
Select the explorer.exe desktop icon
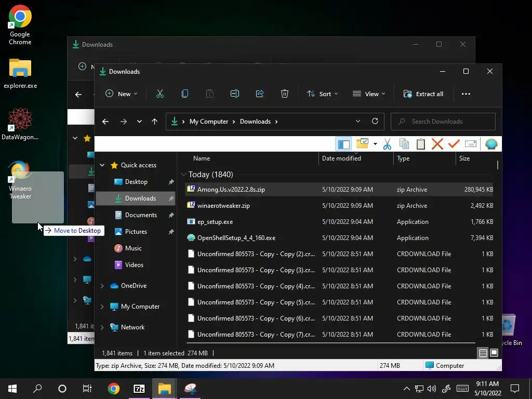(x=20, y=73)
